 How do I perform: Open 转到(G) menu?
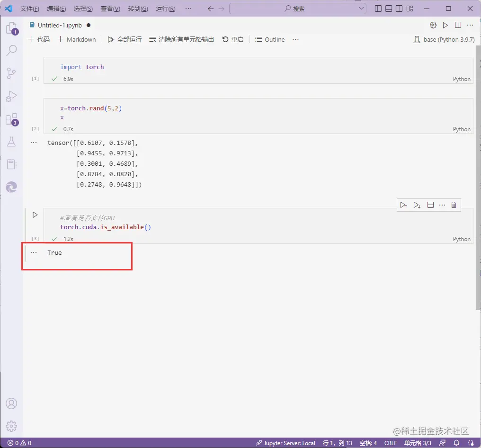[x=138, y=9]
